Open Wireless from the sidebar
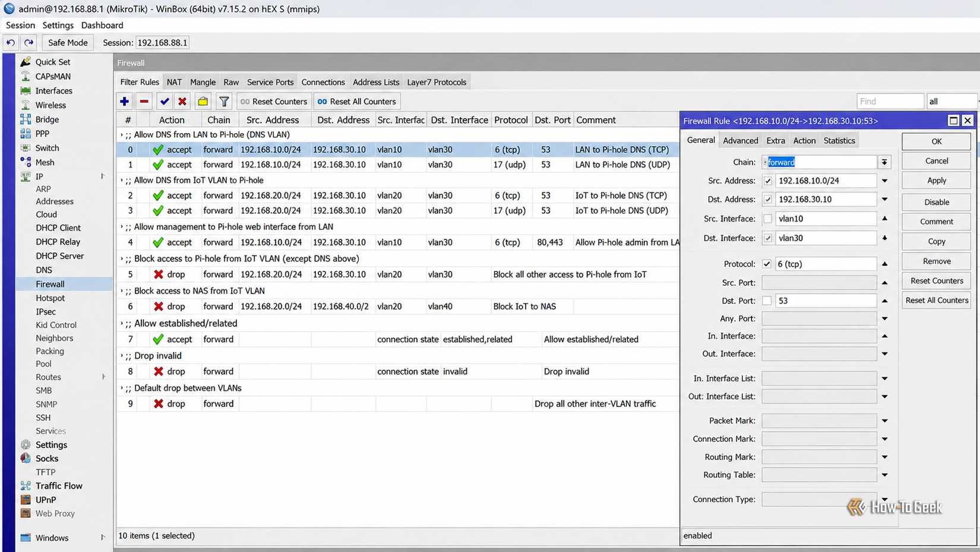 tap(50, 105)
